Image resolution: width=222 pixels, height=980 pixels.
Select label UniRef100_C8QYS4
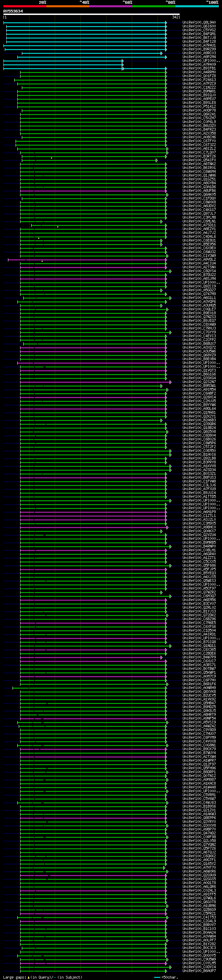tap(199, 271)
